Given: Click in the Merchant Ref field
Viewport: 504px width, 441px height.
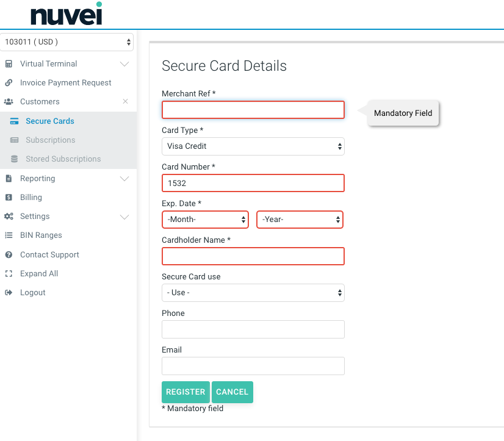Looking at the screenshot, I should [x=253, y=110].
